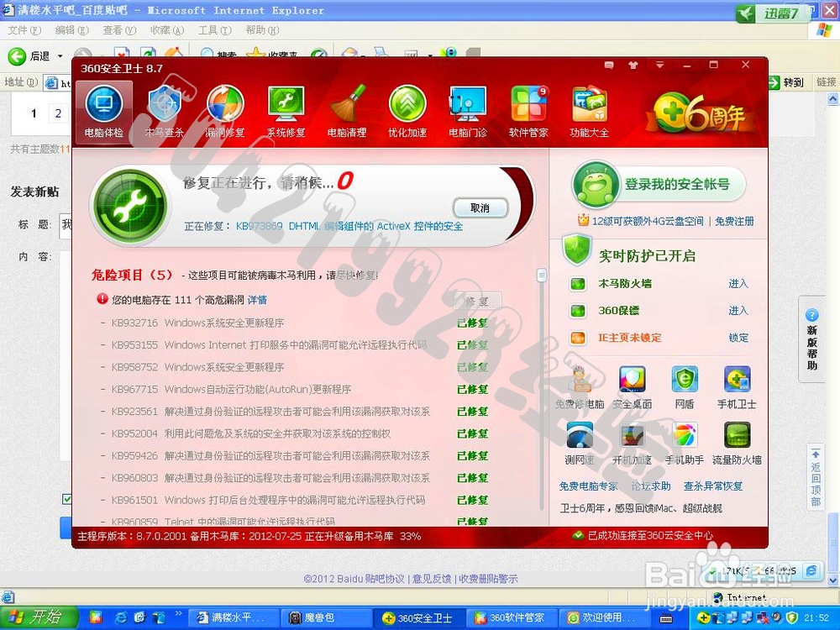Open 安全桌面 tool icon
The image size is (840, 630).
[633, 388]
